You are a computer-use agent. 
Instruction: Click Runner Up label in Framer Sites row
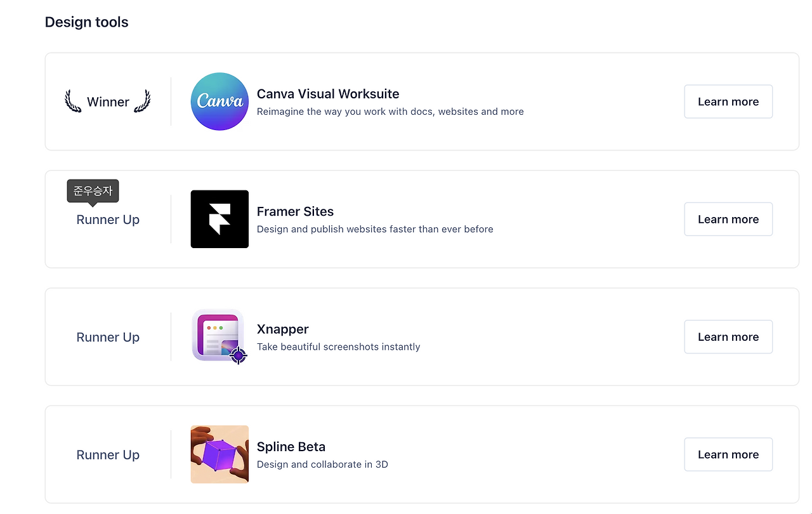(x=108, y=220)
